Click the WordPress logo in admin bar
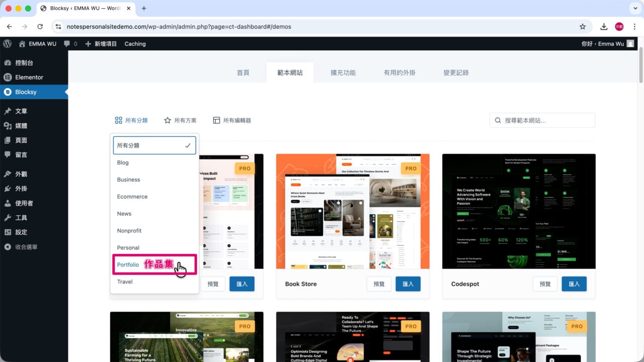Viewport: 644px width, 362px height. coord(7,44)
